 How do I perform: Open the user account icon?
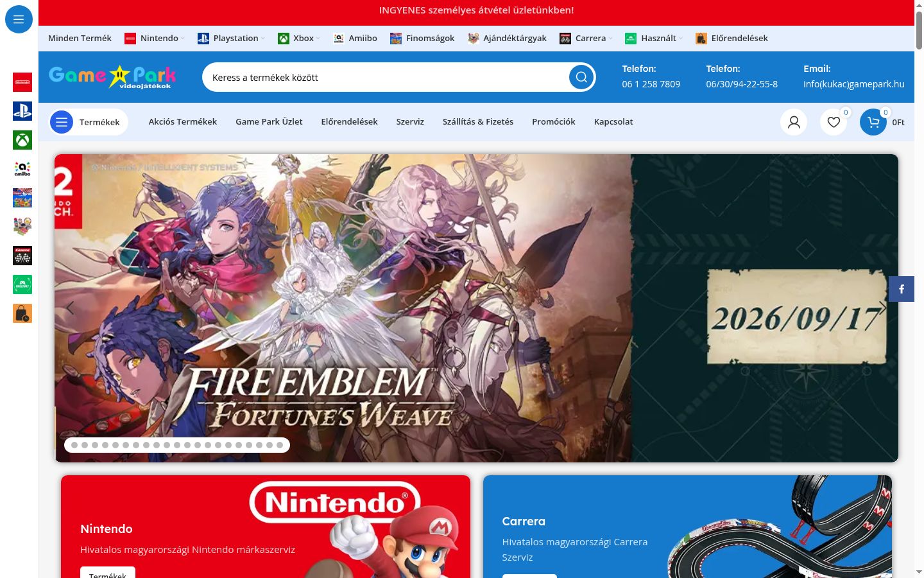click(794, 122)
